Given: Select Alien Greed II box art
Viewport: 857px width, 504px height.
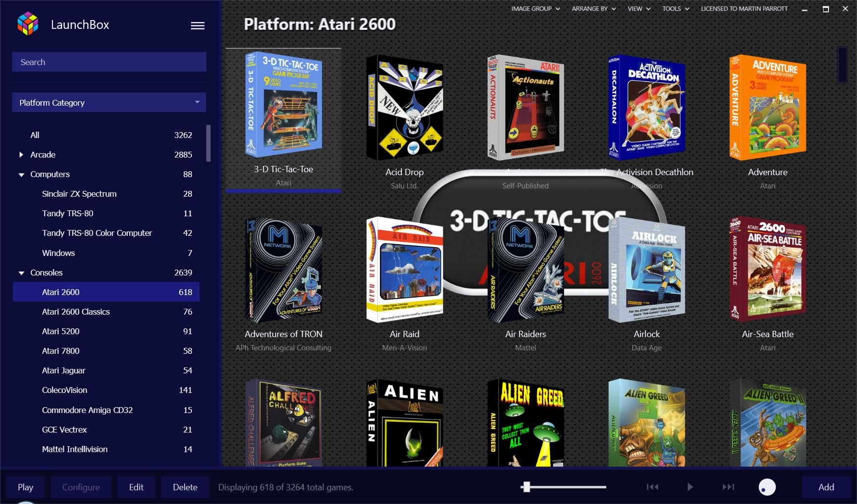Looking at the screenshot, I should [767, 423].
